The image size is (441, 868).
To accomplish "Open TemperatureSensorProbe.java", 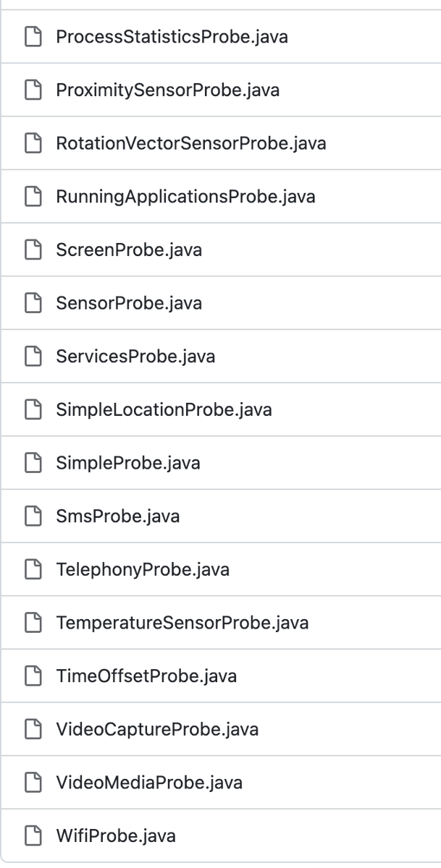I will tap(182, 623).
